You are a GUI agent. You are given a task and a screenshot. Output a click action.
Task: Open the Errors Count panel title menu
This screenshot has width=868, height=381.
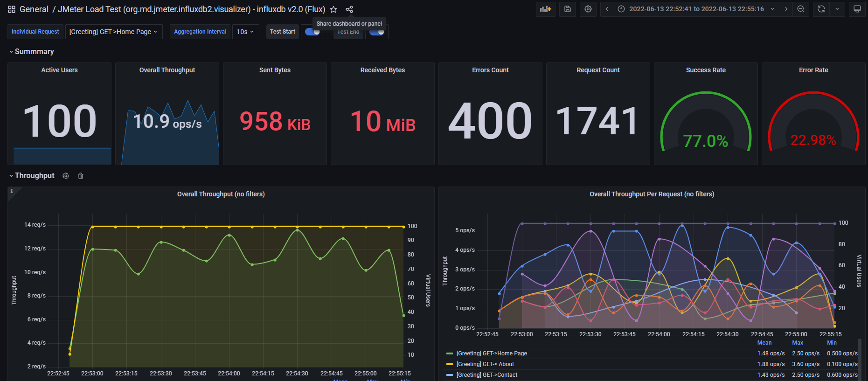tap(490, 70)
